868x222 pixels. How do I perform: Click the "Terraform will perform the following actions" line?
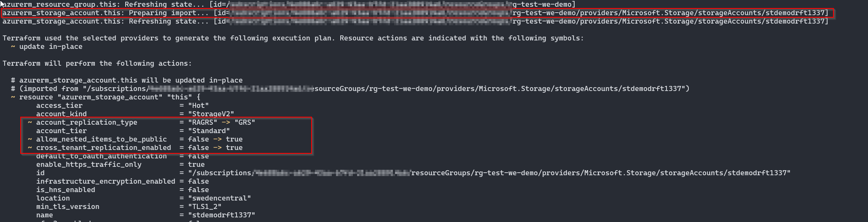tap(97, 64)
